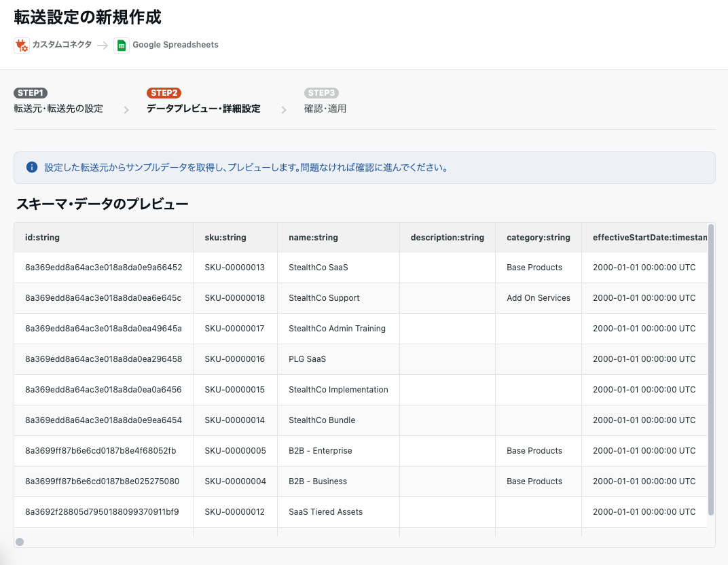Select id cell 8a3699ff87b6e6cd0187b8e025275080
This screenshot has height=565, width=728.
point(102,481)
